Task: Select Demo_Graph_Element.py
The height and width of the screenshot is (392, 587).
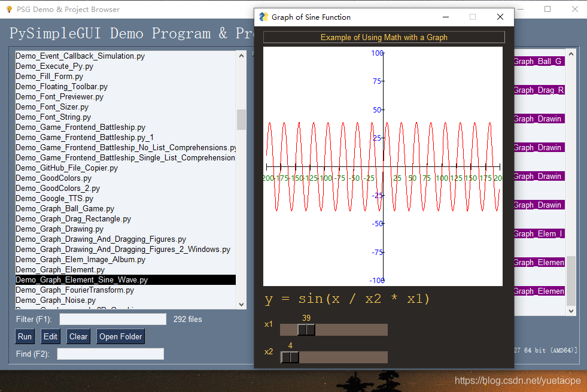Action: click(126, 269)
